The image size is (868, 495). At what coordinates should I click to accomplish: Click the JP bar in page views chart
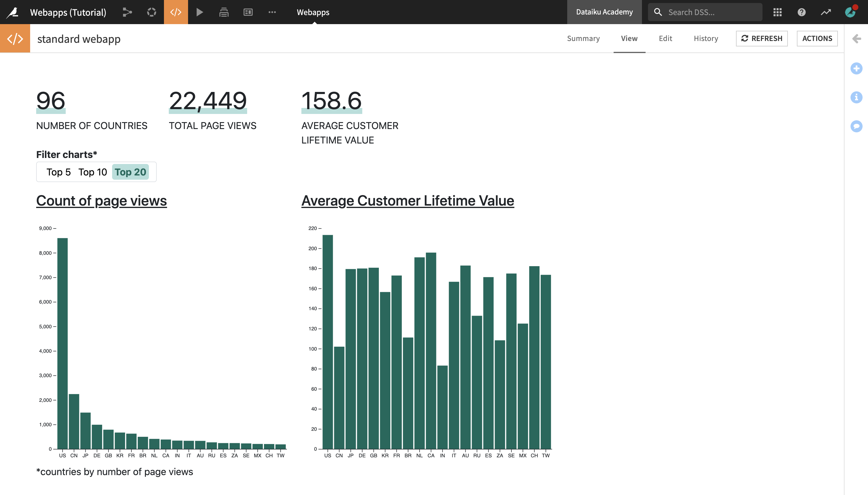[x=85, y=431]
